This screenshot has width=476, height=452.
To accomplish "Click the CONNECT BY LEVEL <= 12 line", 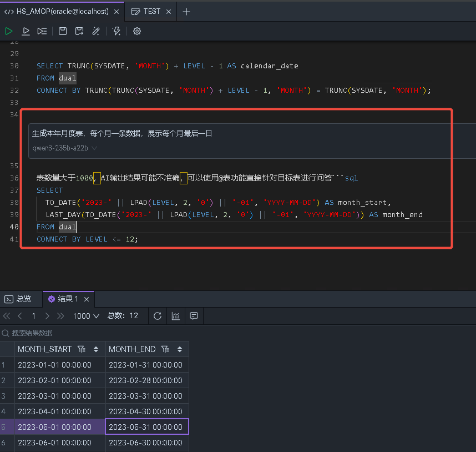I will (x=87, y=239).
